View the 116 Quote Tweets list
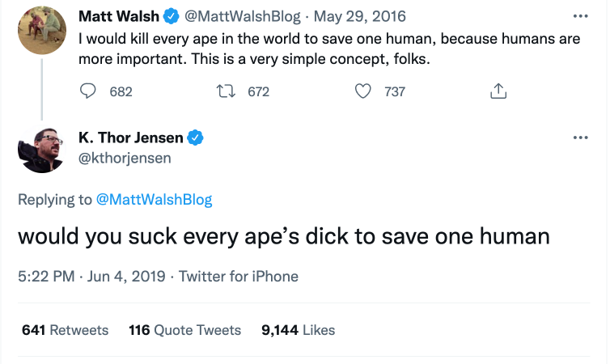The image size is (610, 364). pos(184,330)
